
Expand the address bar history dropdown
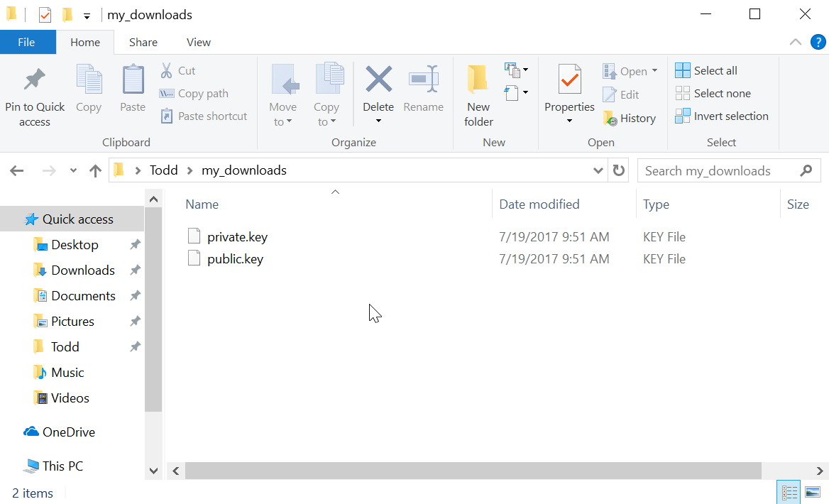point(598,171)
